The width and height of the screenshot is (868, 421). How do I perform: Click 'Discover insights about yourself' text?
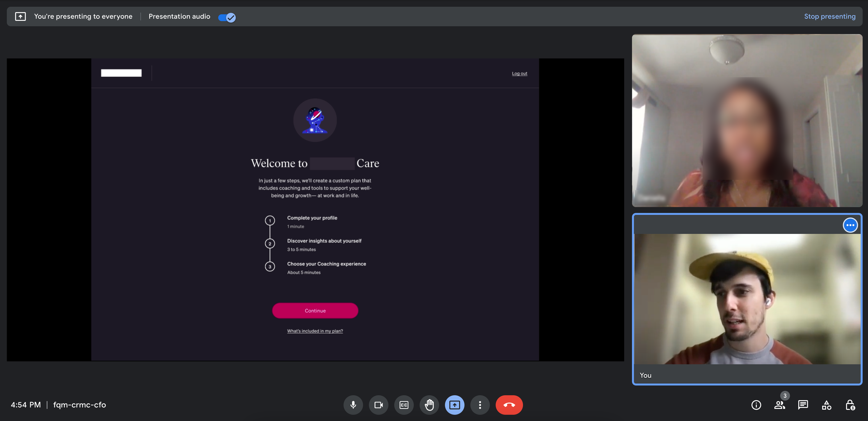pos(324,241)
